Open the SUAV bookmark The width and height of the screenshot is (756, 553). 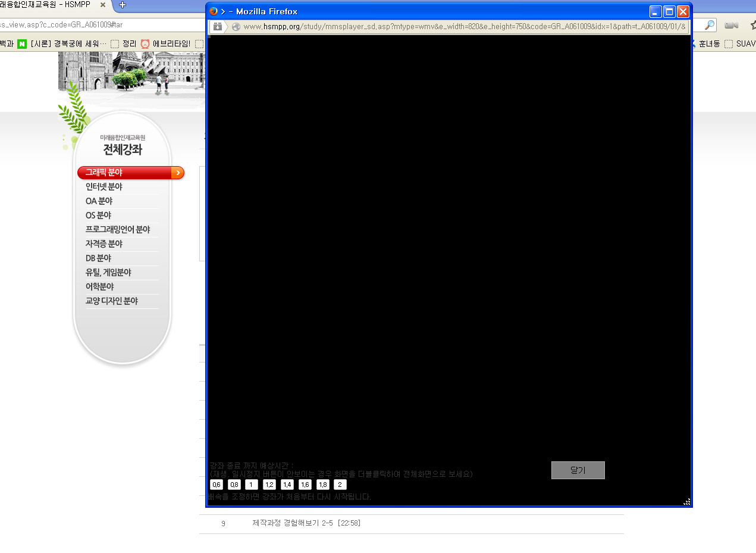click(x=740, y=43)
